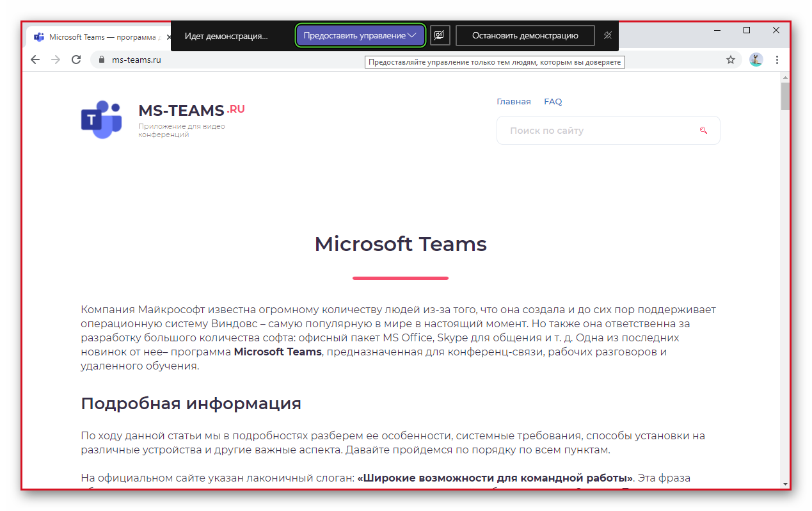Click the "Поиск по сайту" search field
The image size is (812, 511).
(608, 131)
